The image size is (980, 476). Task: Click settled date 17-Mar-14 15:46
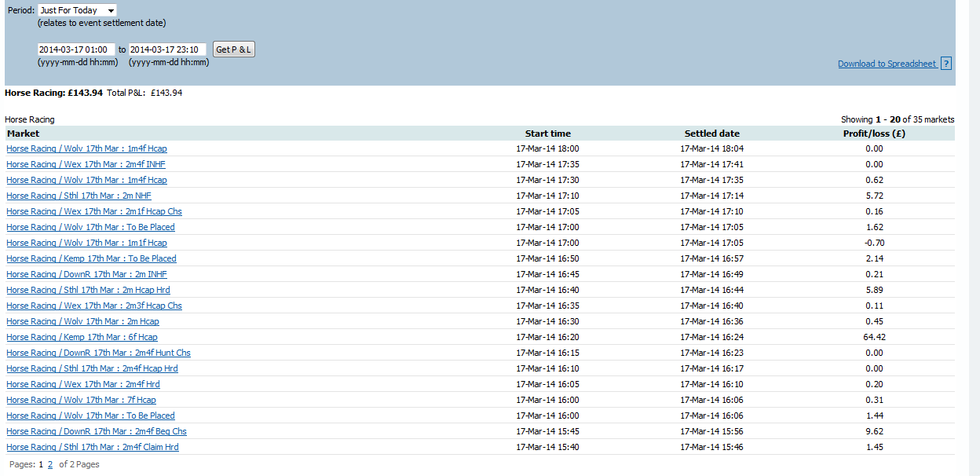(712, 447)
